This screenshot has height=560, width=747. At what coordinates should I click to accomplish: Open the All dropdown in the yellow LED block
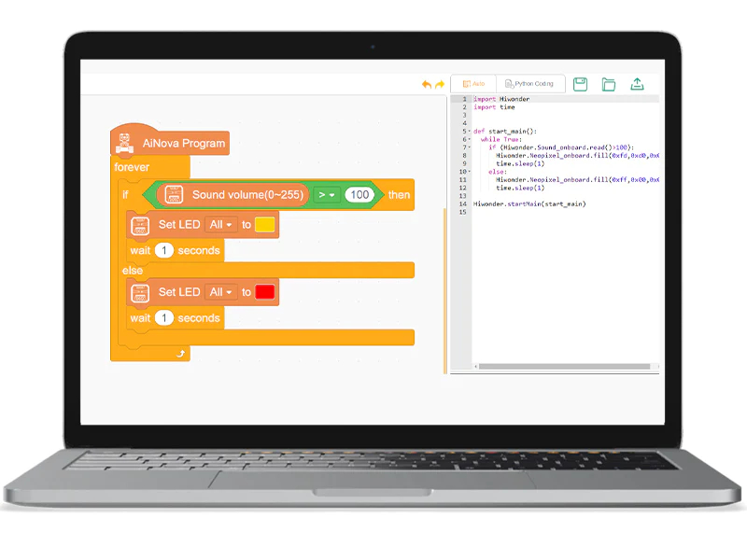pyautogui.click(x=220, y=225)
